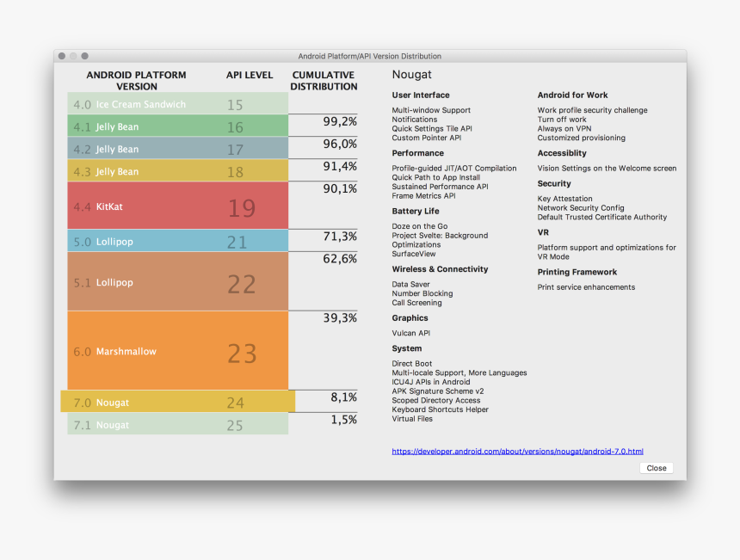Click the Custom Pointer API text
This screenshot has height=560, width=740.
pos(426,138)
